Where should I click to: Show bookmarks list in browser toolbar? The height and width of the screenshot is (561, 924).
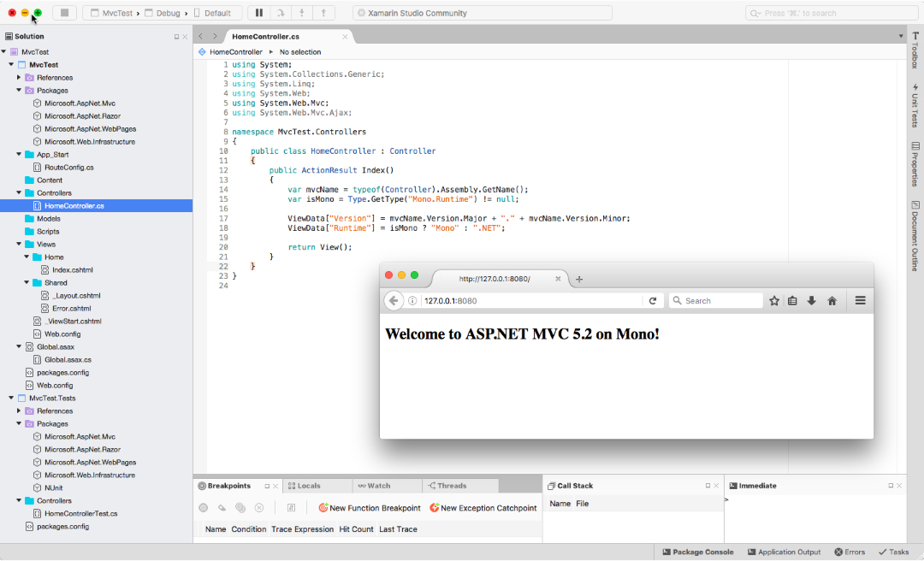[792, 300]
